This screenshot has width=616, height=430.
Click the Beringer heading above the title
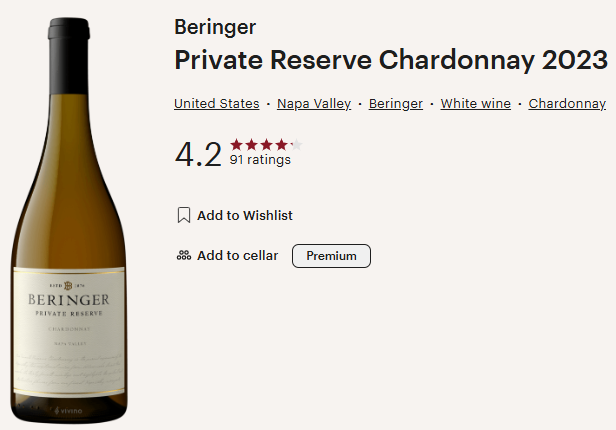click(214, 27)
